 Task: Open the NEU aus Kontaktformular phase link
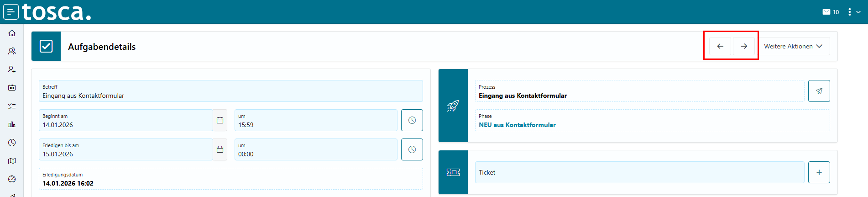[517, 125]
